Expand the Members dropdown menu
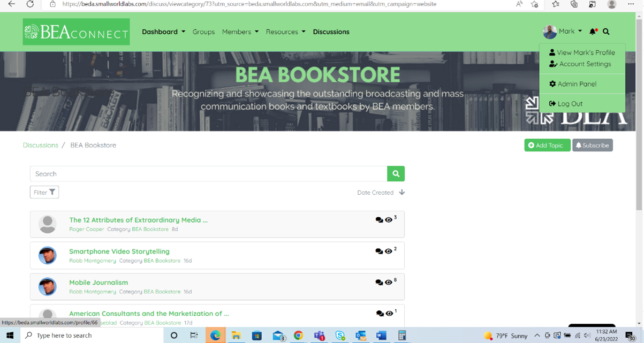 240,32
